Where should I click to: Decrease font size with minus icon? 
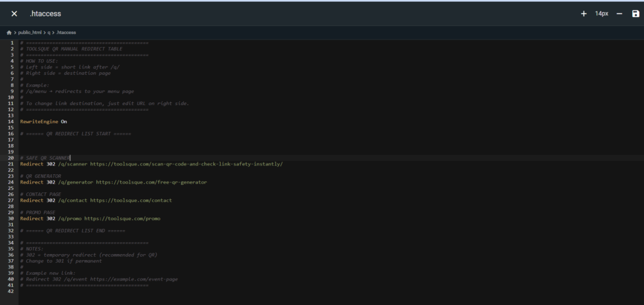(x=619, y=14)
